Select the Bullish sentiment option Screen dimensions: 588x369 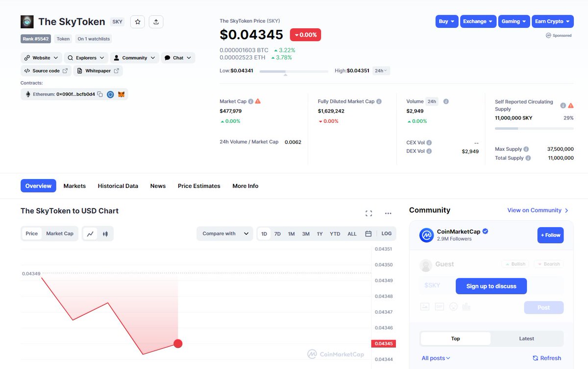pos(515,264)
